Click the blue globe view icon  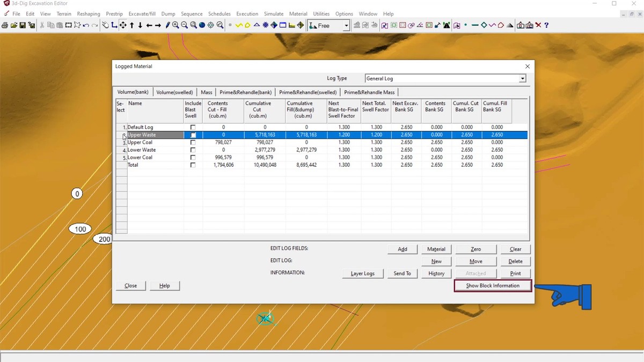(x=202, y=25)
